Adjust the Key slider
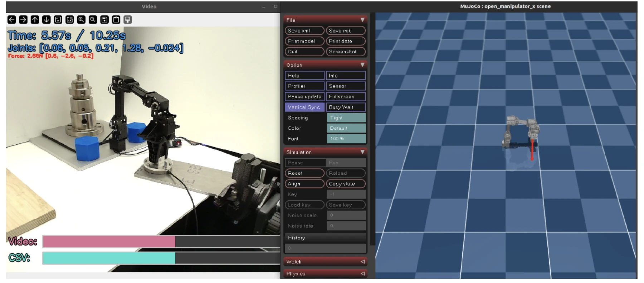Viewport: 644px width, 283px height. click(346, 194)
